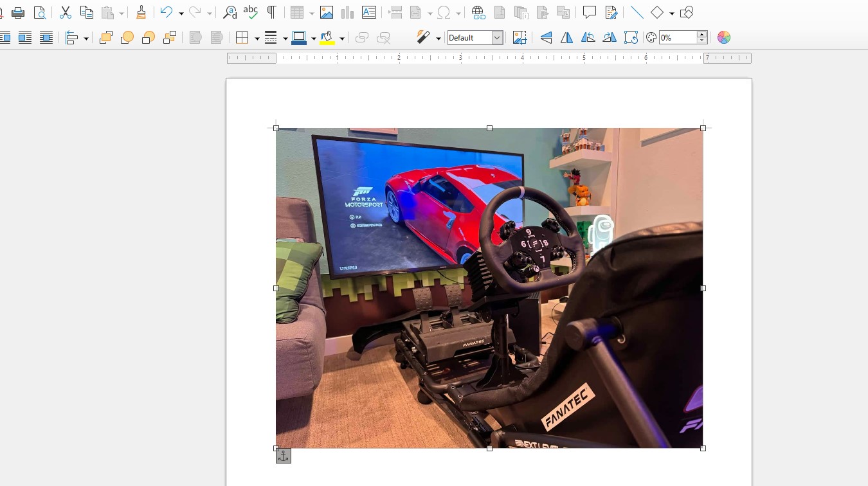Viewport: 868px width, 486px height.
Task: Toggle Track Changes recording
Action: click(611, 12)
